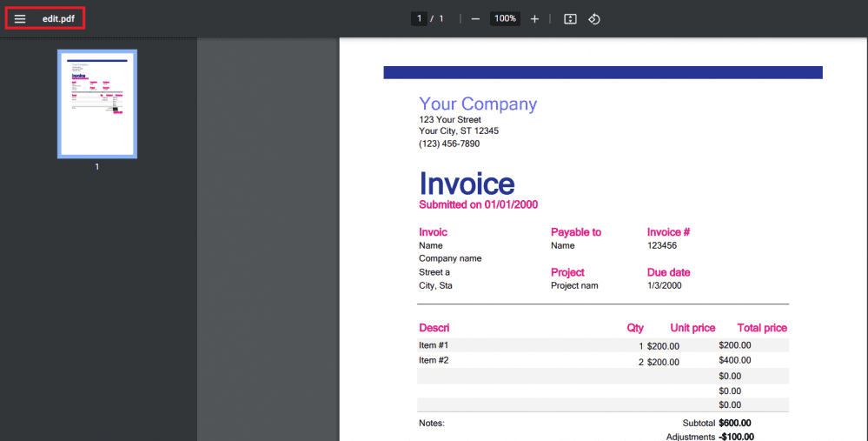
Task: Click the page label under the thumbnail
Action: [96, 167]
